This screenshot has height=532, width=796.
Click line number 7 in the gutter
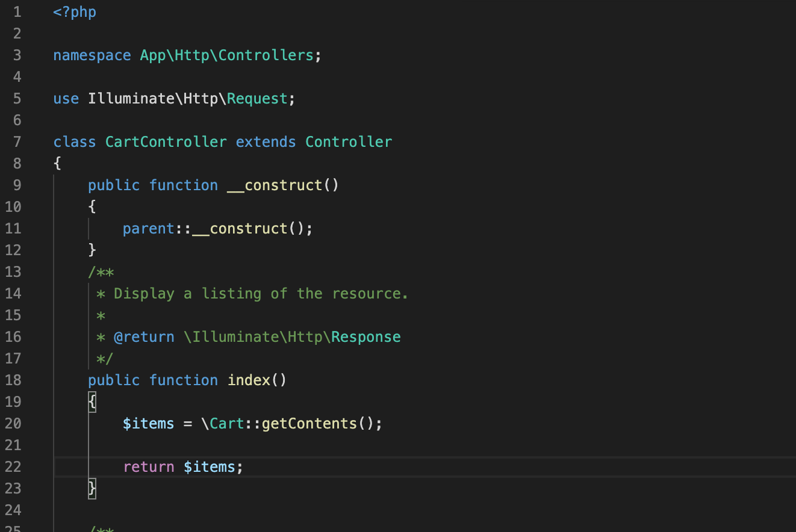click(x=16, y=142)
